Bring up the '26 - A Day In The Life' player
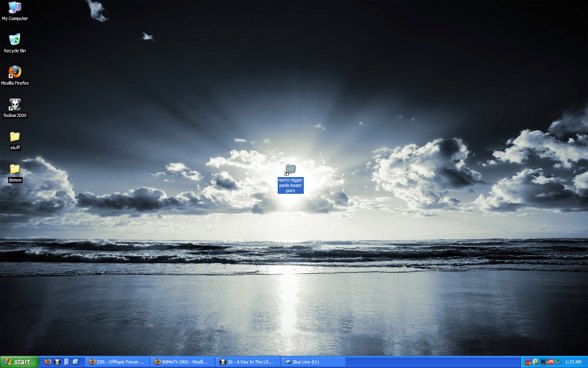The width and height of the screenshot is (588, 368). (x=248, y=362)
